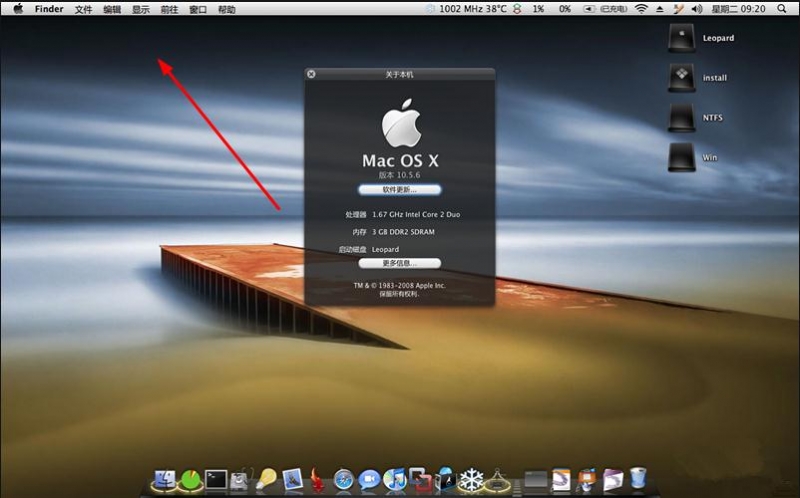800x498 pixels.
Task: Open the light bulb Dock app
Action: (266, 480)
